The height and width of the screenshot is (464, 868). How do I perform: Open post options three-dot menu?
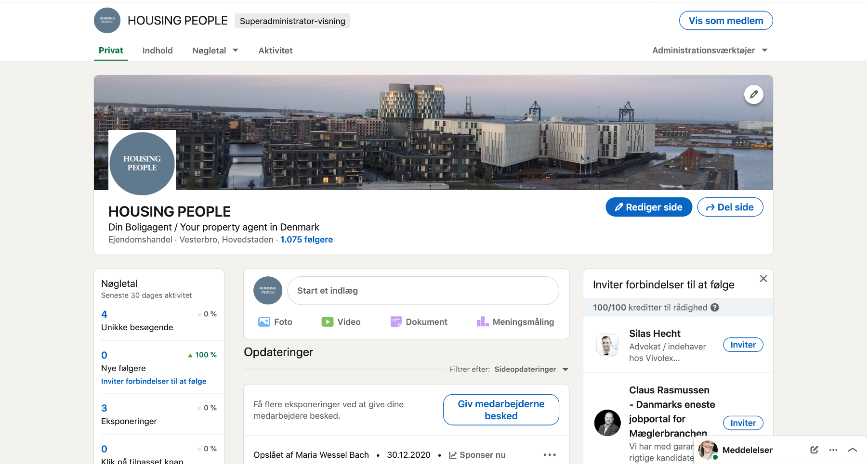pos(550,455)
